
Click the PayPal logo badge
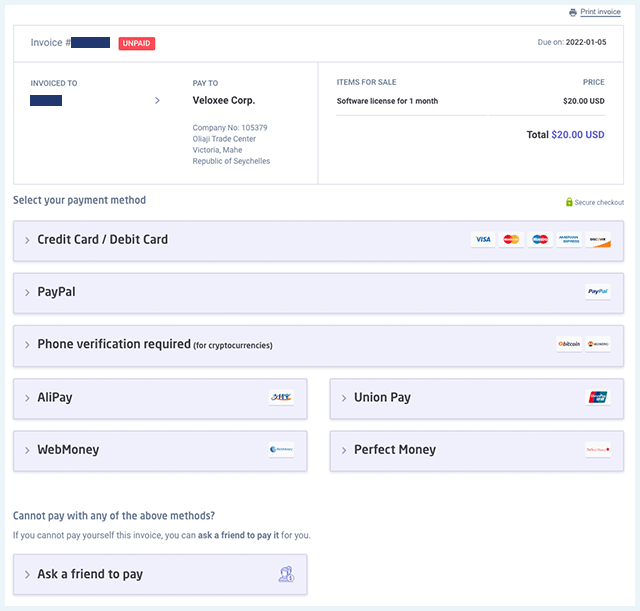click(598, 292)
